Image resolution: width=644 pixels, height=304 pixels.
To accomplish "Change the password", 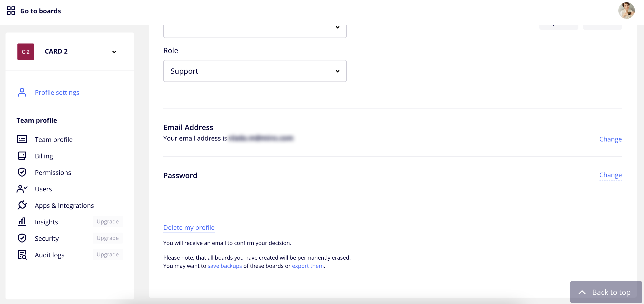I will 610,175.
